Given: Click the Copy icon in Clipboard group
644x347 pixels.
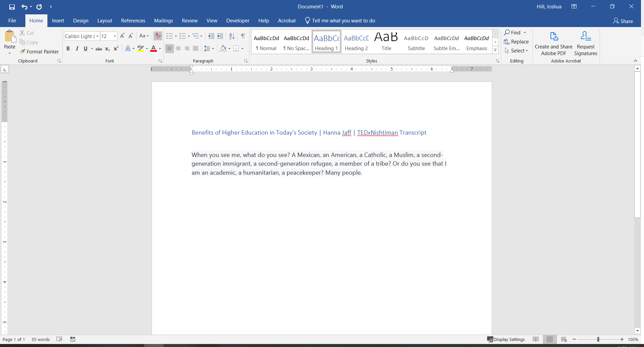Looking at the screenshot, I should [x=22, y=42].
